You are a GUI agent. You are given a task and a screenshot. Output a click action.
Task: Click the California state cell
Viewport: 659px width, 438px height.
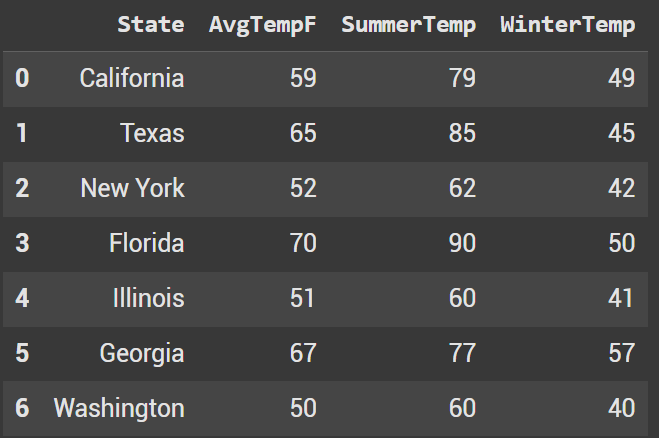pyautogui.click(x=132, y=78)
